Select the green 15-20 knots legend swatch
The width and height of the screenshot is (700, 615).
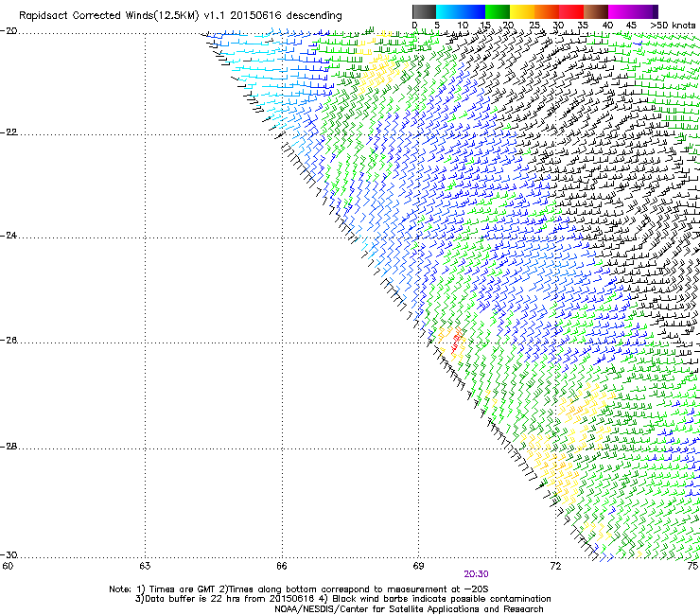pos(498,11)
